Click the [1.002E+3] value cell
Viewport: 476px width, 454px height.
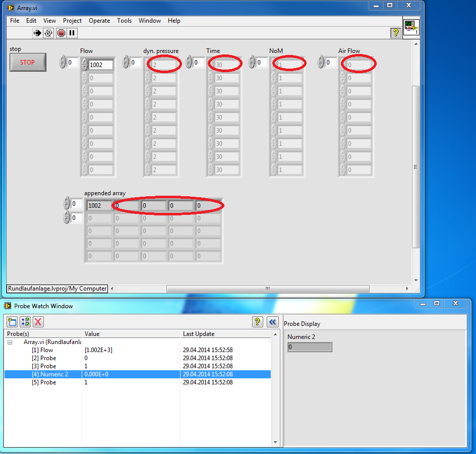point(98,350)
